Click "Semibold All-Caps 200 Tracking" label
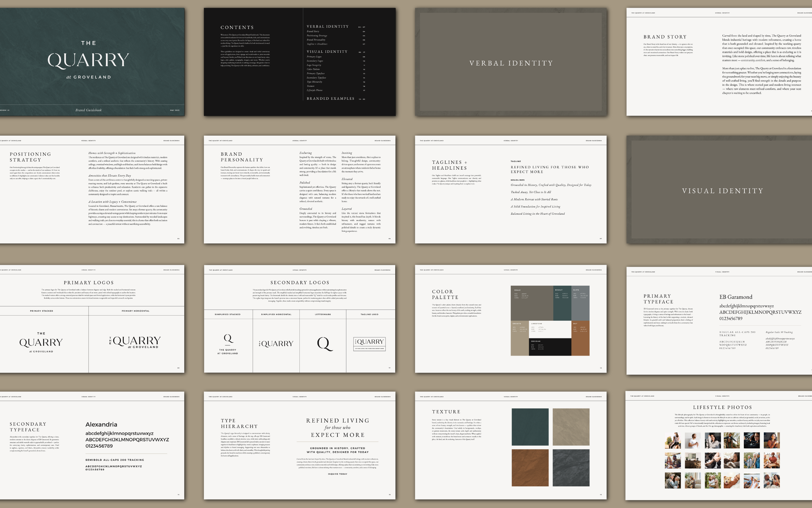This screenshot has width=812, height=508. coord(115,460)
